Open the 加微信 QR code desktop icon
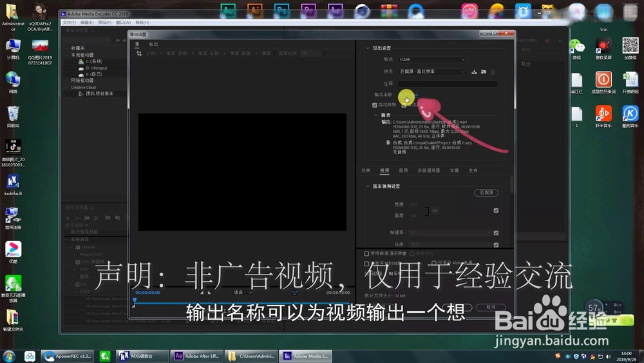This screenshot has height=363, width=644. point(630,49)
